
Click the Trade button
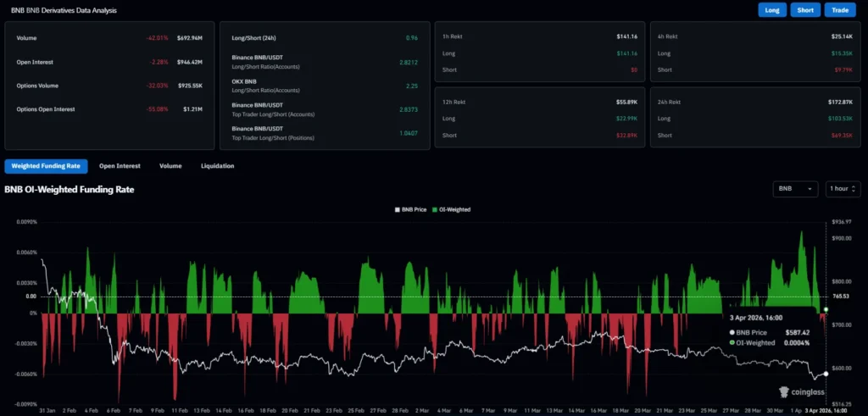coord(840,10)
